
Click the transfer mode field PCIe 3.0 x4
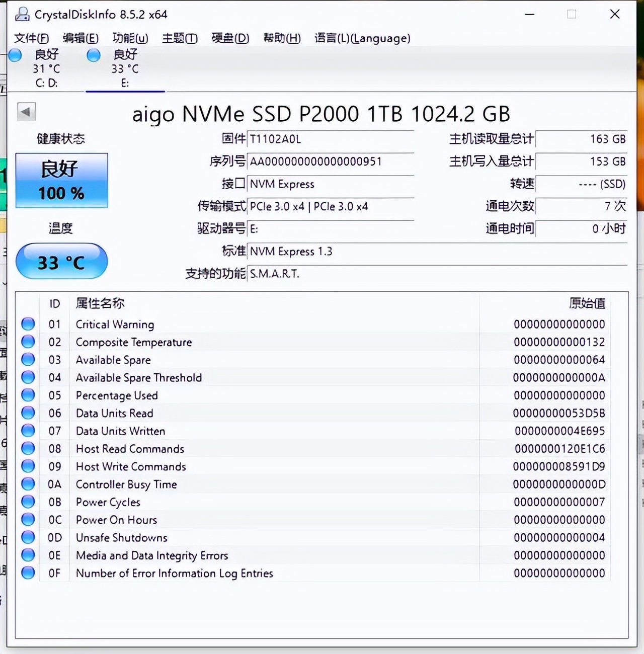[331, 206]
